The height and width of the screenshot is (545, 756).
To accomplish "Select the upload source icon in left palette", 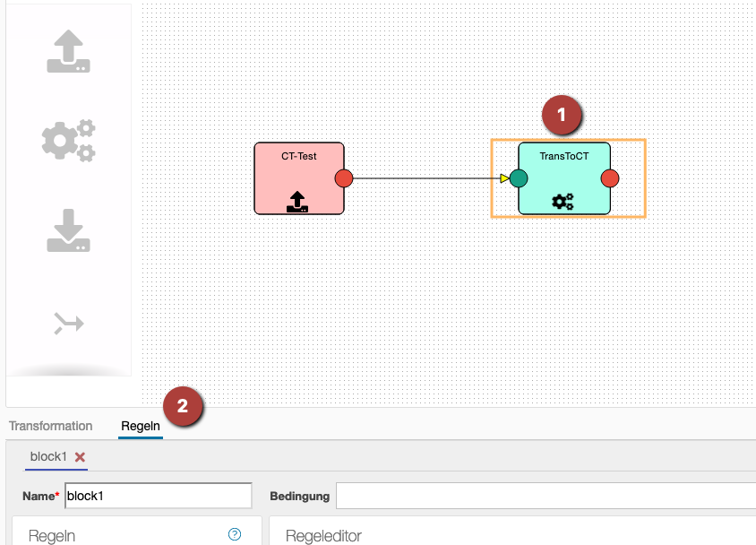I will click(69, 52).
